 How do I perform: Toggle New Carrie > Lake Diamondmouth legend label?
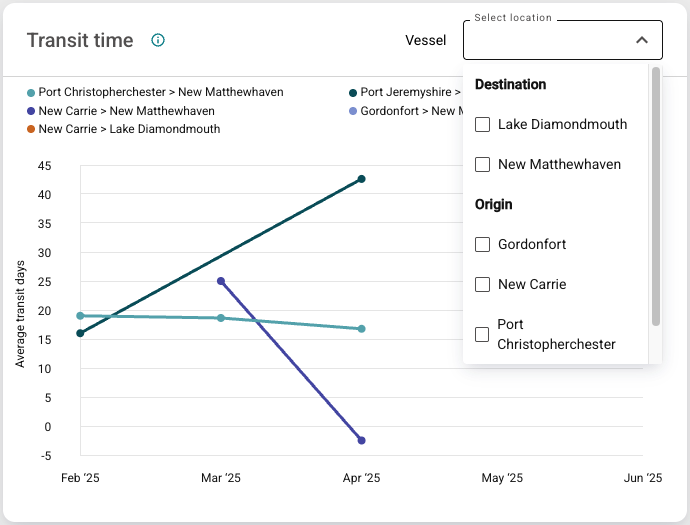pyautogui.click(x=129, y=129)
